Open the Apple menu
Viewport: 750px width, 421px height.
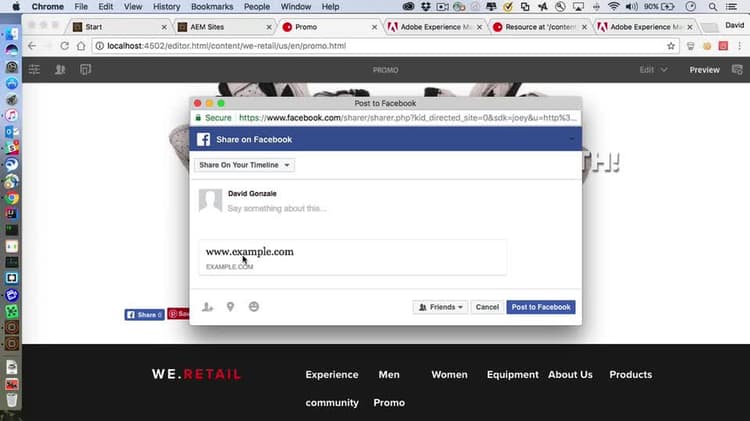coord(16,7)
